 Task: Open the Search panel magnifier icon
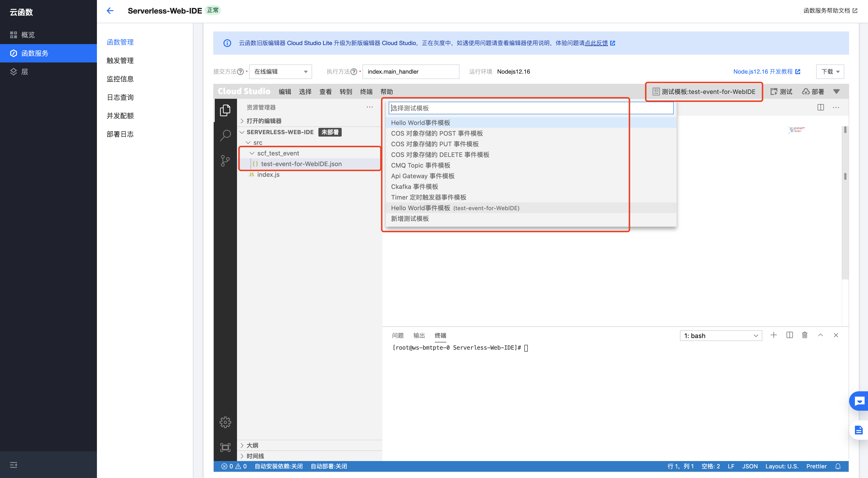[x=225, y=135]
